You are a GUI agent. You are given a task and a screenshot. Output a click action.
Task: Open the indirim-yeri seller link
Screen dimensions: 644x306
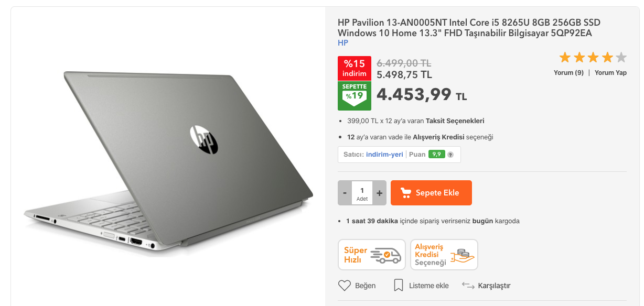click(384, 155)
